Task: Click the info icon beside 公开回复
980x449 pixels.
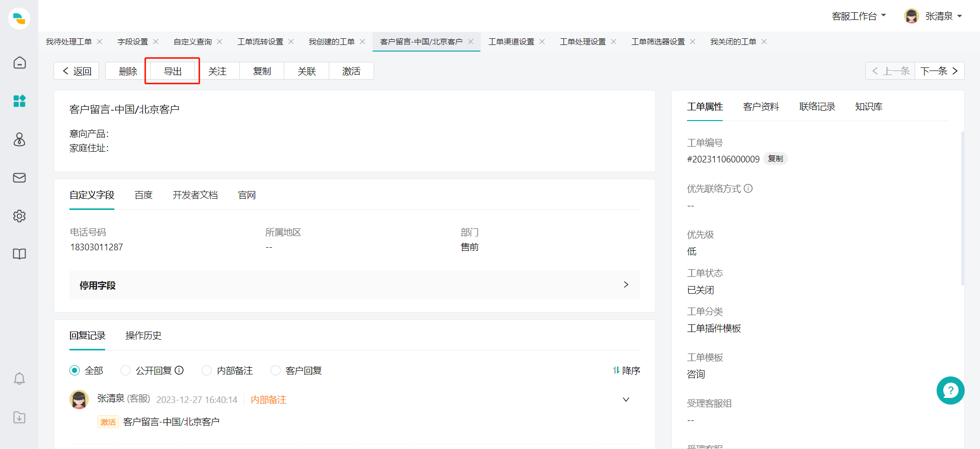Action: (179, 370)
